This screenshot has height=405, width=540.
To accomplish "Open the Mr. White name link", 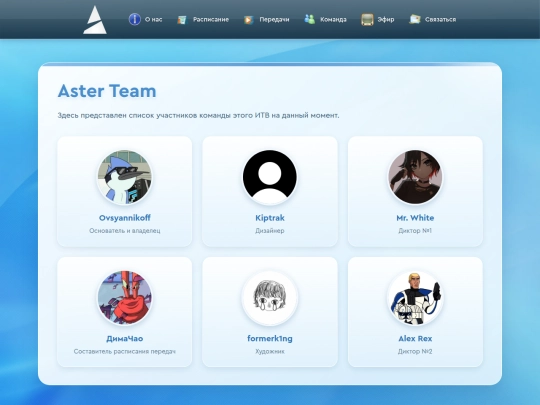I will click(x=415, y=218).
